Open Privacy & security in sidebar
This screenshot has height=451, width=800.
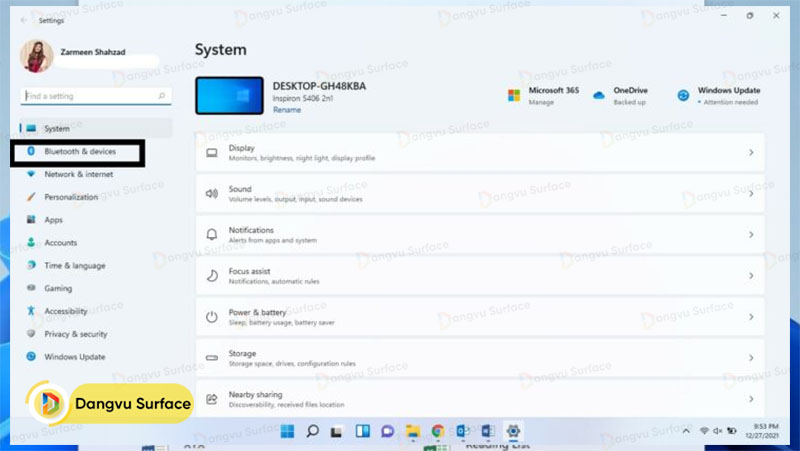76,334
